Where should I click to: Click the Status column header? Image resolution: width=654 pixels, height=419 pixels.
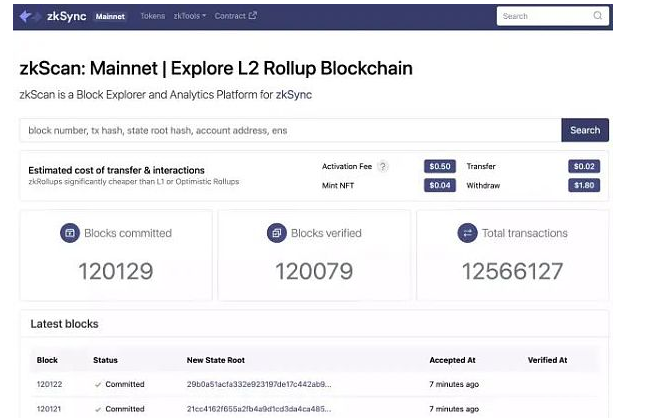pos(105,360)
